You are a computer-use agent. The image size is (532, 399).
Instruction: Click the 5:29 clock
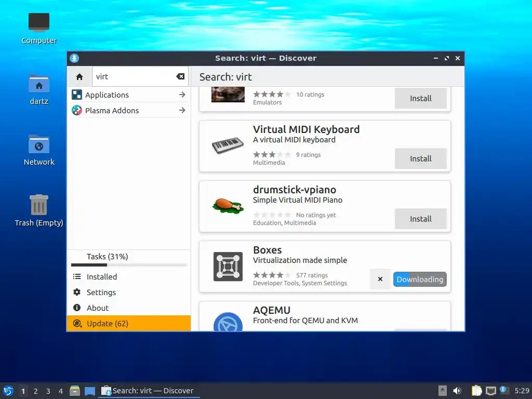pos(522,391)
